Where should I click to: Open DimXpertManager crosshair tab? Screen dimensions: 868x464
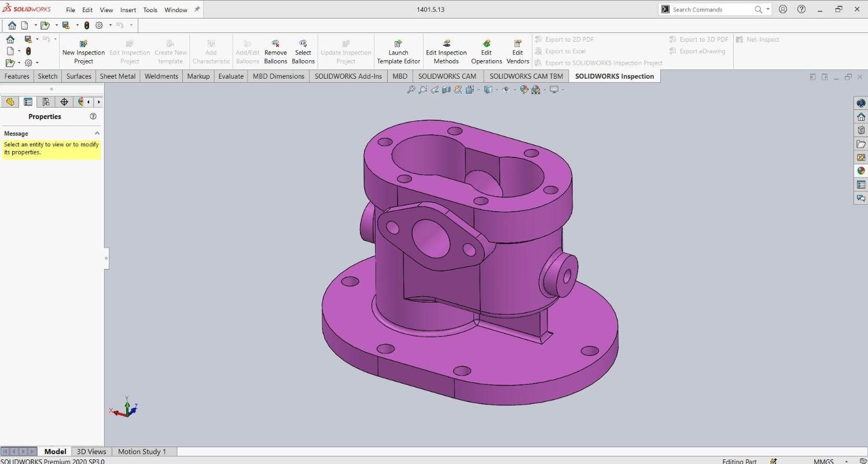click(64, 102)
